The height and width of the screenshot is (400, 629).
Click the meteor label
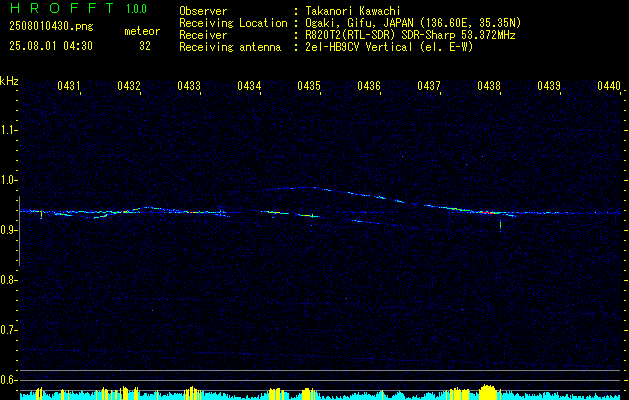pos(142,31)
